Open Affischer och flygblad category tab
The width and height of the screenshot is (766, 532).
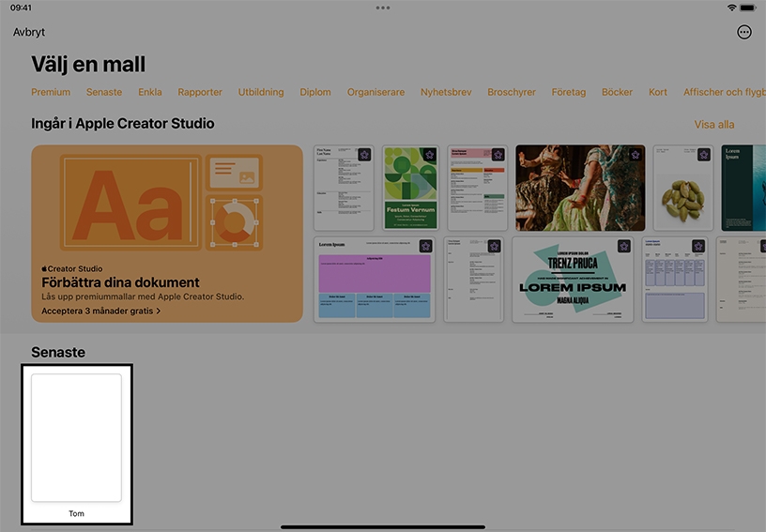(x=725, y=92)
